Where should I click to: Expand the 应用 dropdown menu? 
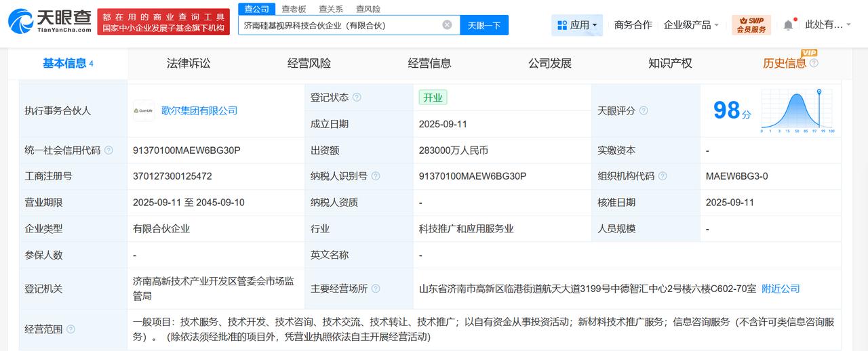pos(577,25)
